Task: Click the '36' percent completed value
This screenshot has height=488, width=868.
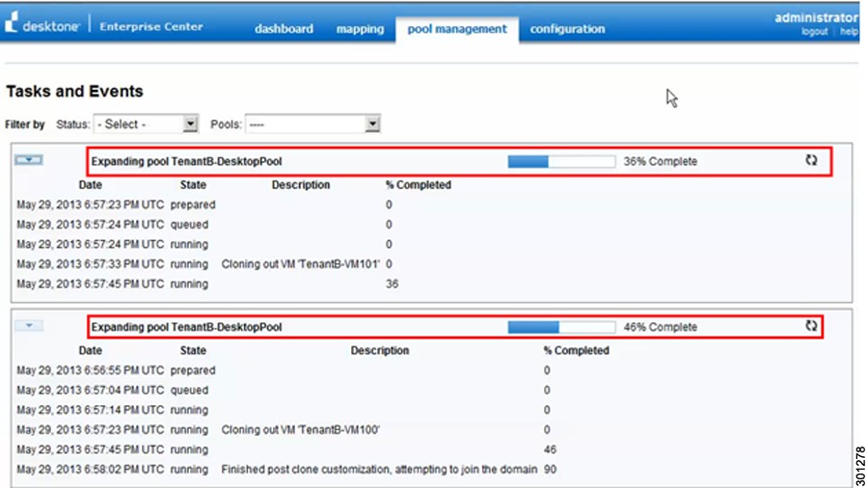Action: pos(392,284)
